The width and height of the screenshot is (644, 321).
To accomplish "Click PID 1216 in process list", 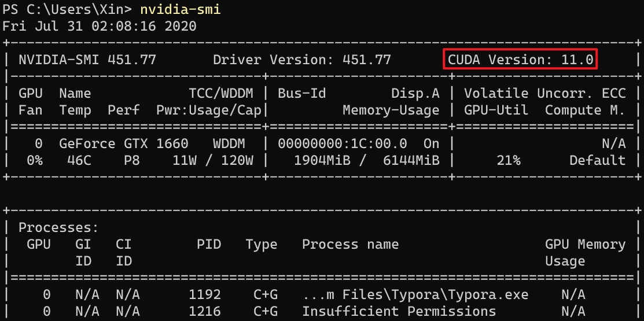I will click(204, 311).
